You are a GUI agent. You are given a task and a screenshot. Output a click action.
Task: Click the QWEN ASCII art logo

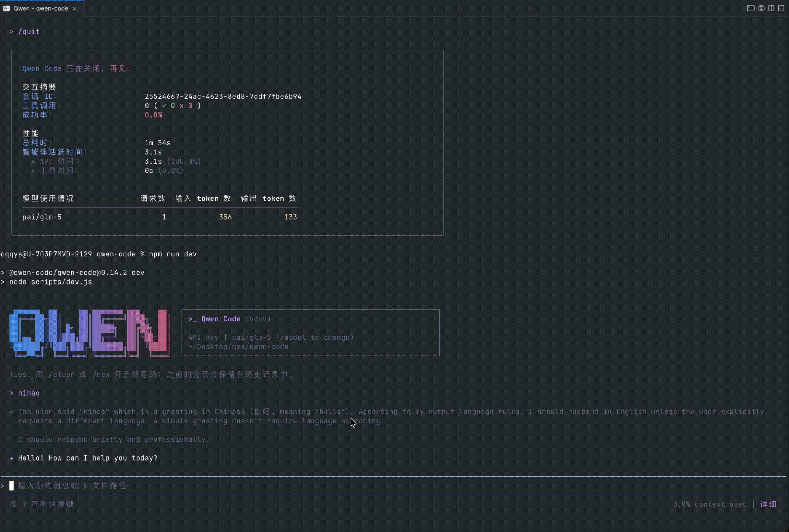pos(89,333)
